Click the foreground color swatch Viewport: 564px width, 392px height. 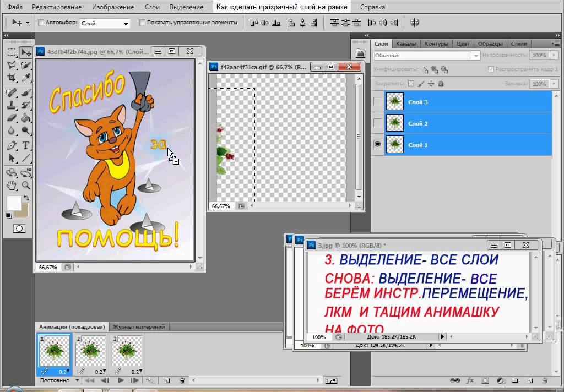(x=14, y=203)
